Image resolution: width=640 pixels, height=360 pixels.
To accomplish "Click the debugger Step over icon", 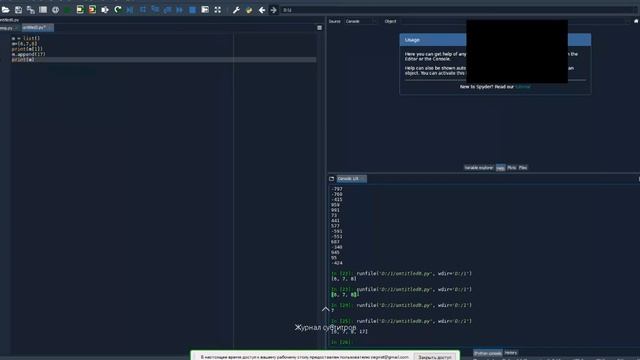I will tap(142, 9).
